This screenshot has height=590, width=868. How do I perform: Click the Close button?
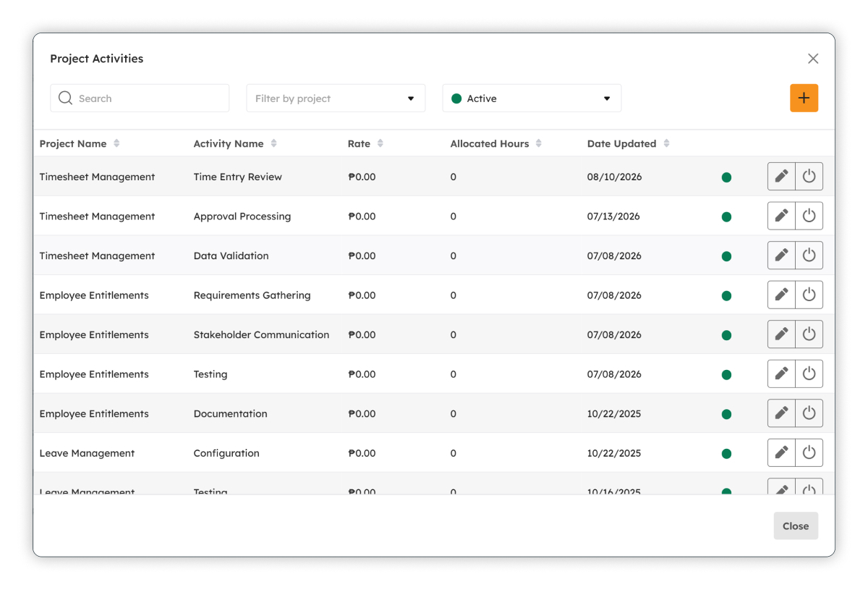796,526
